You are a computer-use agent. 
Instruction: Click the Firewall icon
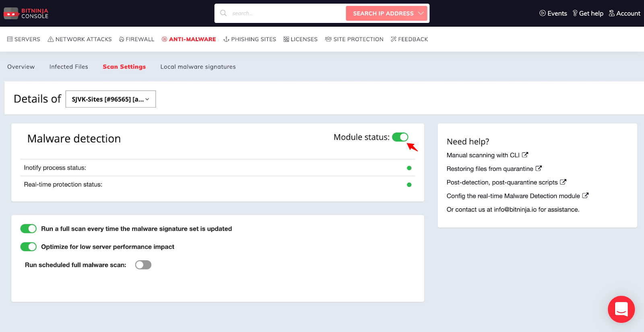122,39
